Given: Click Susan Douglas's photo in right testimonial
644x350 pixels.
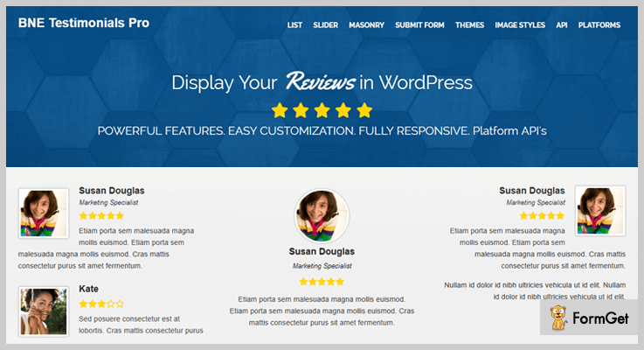Looking at the screenshot, I should point(600,211).
